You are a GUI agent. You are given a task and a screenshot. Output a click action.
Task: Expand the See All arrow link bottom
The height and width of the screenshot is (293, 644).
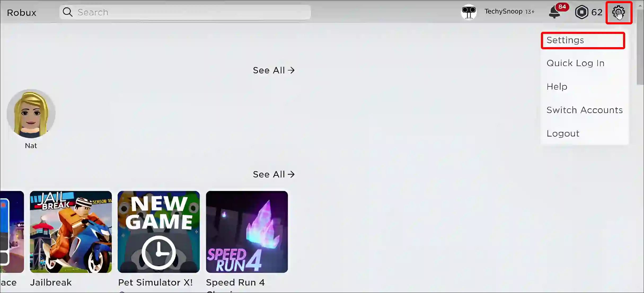[274, 174]
